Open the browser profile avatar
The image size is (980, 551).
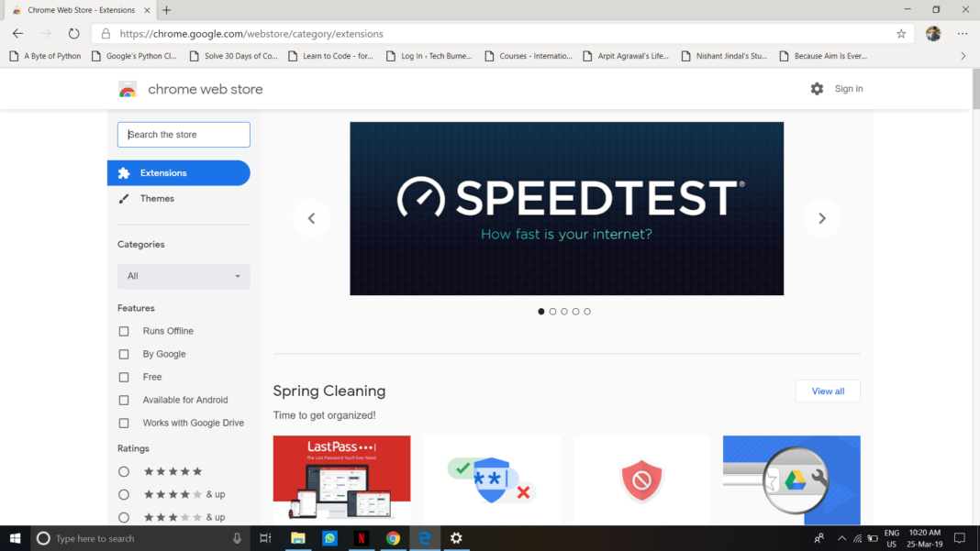coord(933,34)
